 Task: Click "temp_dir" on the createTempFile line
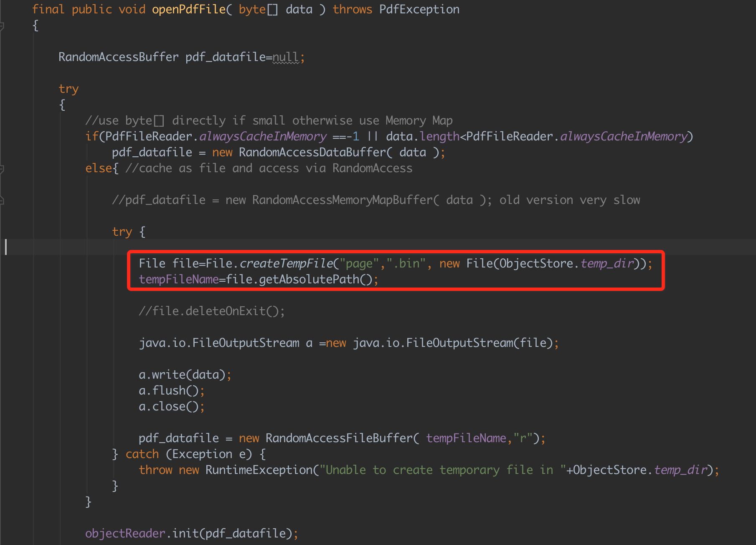(607, 263)
